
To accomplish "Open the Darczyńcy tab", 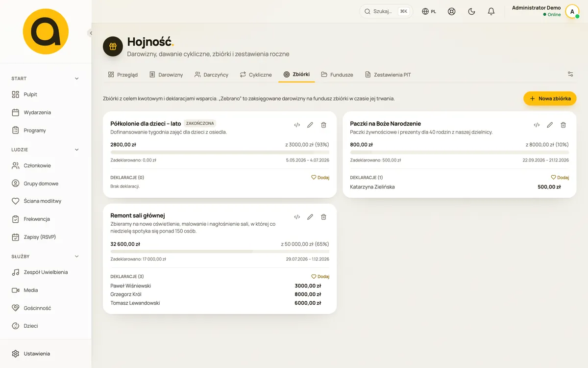I will point(211,75).
